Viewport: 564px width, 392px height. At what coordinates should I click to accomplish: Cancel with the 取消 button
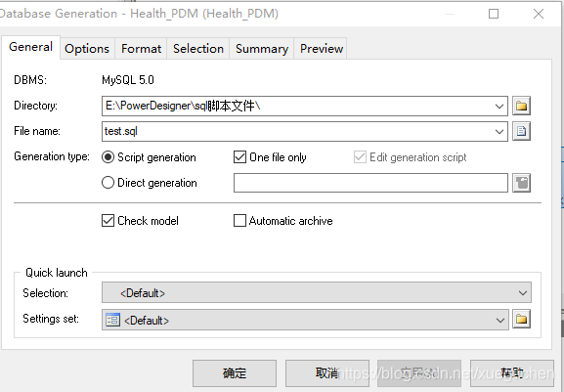pos(327,373)
